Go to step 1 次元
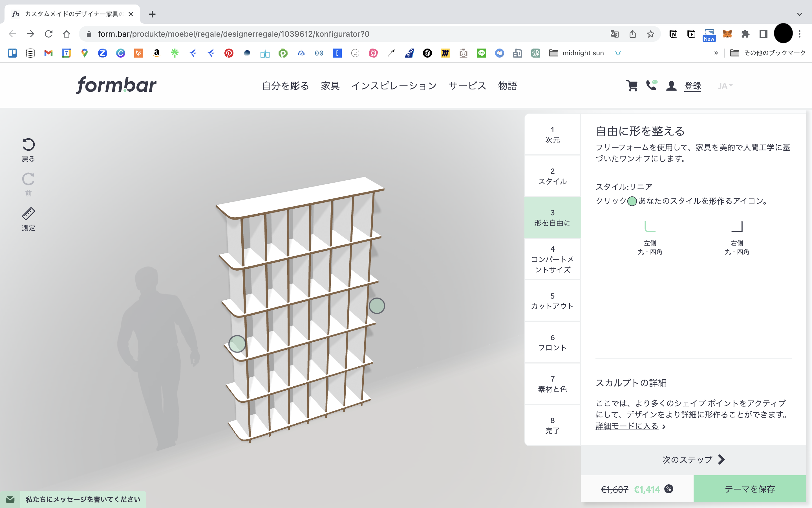The image size is (812, 508). pos(552,135)
